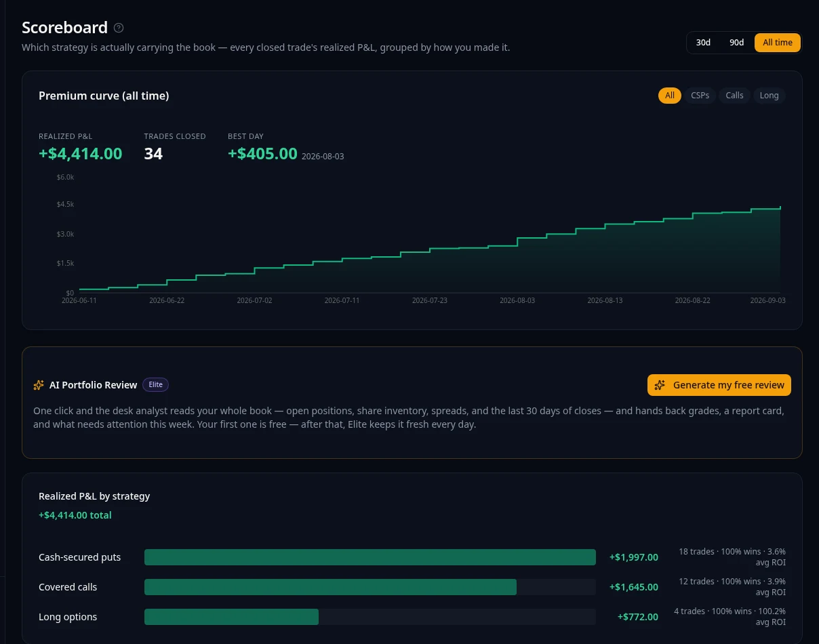Click the 18 trades stats text
Image resolution: width=819 pixels, height=644 pixels.
click(732, 557)
